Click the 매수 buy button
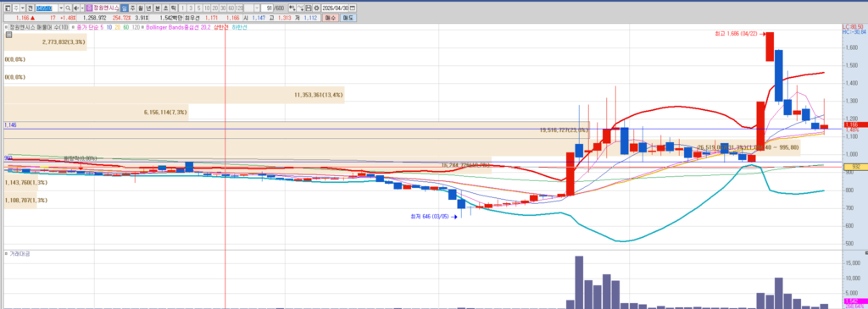 331,18
